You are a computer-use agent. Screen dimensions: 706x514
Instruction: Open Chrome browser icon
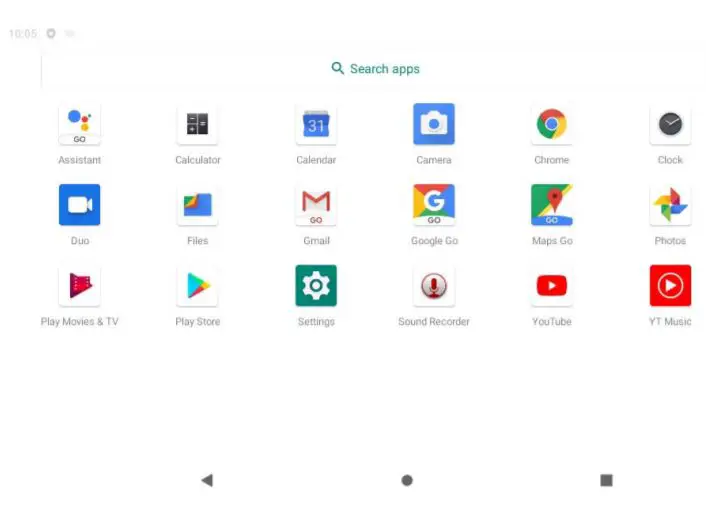pos(552,124)
